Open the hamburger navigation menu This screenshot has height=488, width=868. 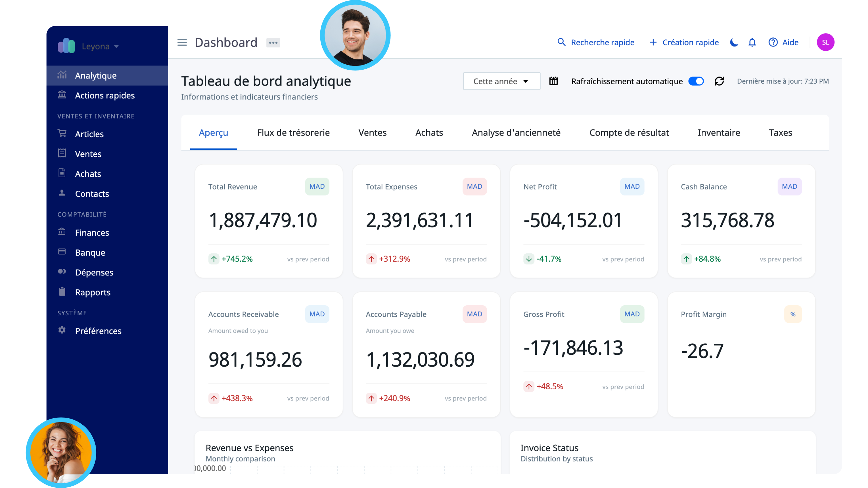tap(182, 42)
